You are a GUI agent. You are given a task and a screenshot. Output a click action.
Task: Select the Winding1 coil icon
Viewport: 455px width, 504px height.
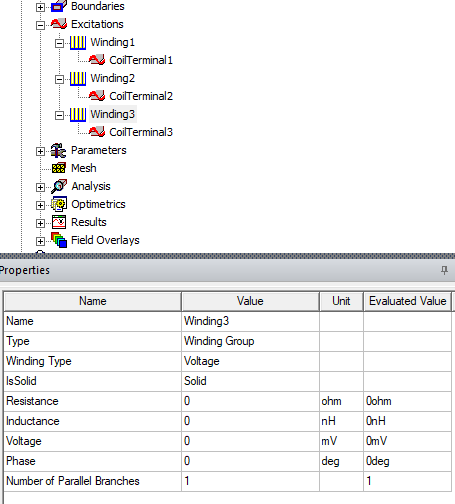78,42
